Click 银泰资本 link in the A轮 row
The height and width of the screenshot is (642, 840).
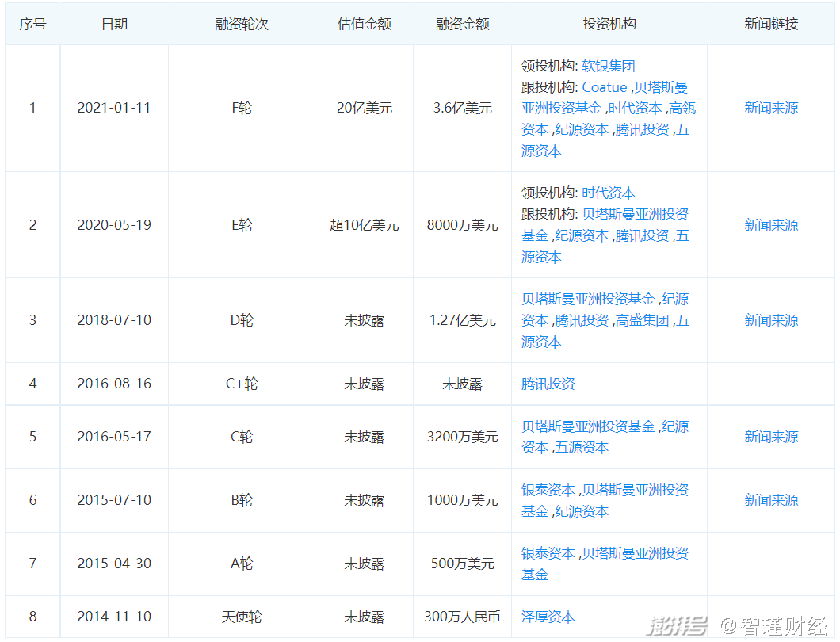(x=548, y=553)
